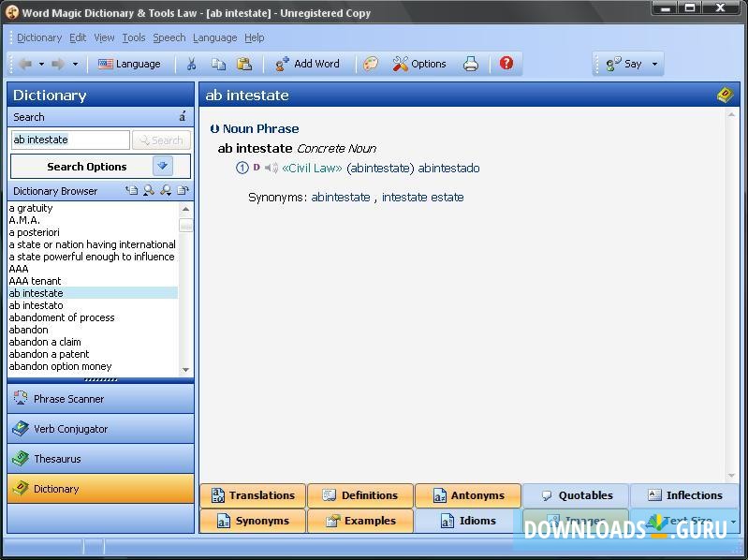This screenshot has height=560, width=748.
Task: Open the Tools menu
Action: pos(134,37)
